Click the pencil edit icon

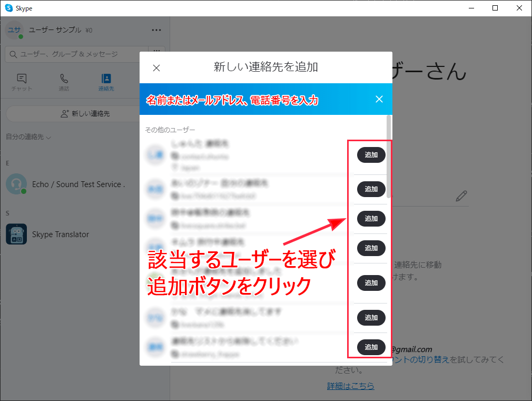pyautogui.click(x=461, y=197)
